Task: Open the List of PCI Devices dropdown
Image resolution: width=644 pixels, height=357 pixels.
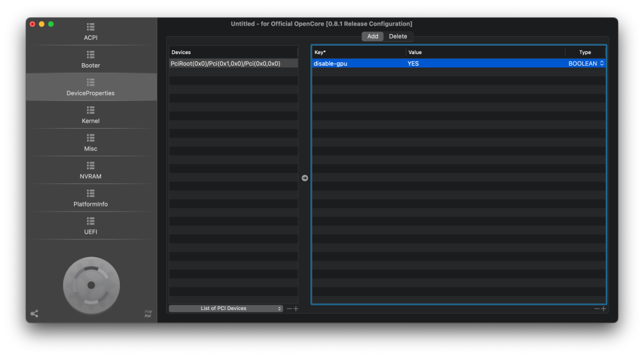Action: tap(226, 308)
